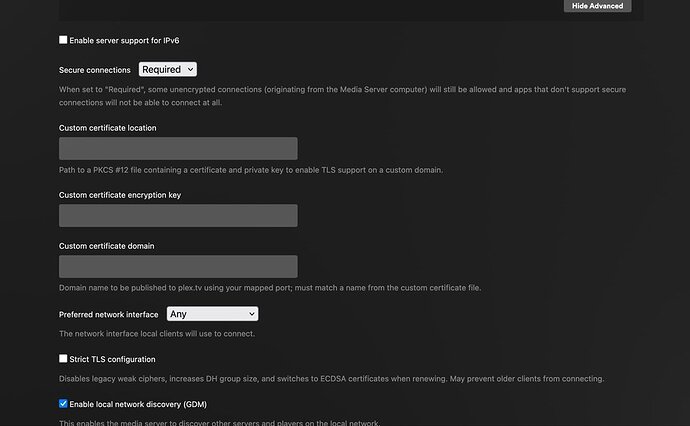Select the 'Disables legacy weak ciphers' description
The image size is (690, 426).
point(331,378)
